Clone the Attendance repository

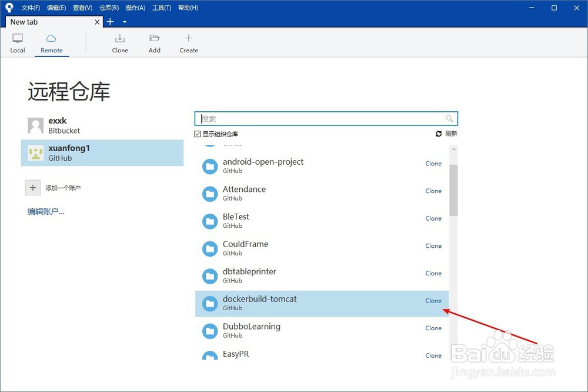pos(433,191)
